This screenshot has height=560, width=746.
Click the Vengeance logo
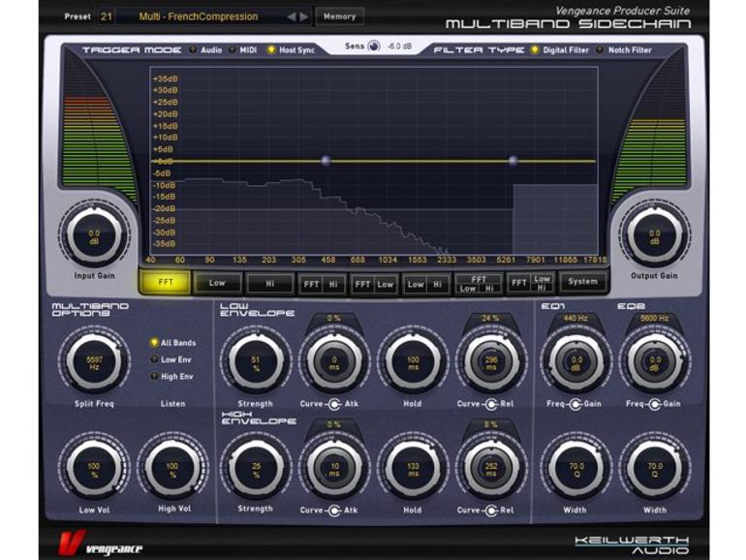tap(101, 544)
